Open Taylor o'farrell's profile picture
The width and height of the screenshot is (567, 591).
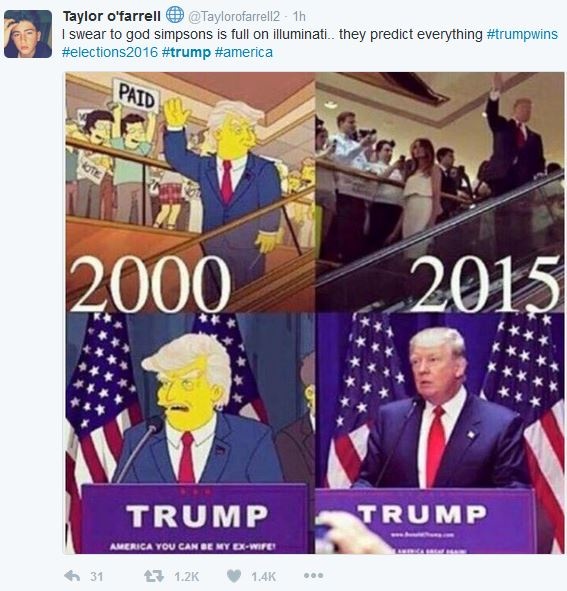(x=28, y=34)
